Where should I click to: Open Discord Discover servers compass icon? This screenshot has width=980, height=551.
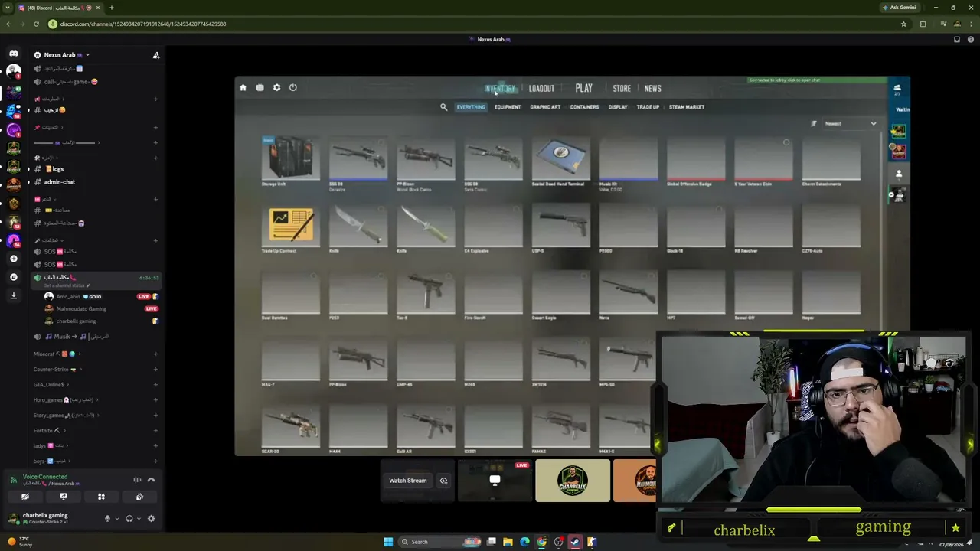click(x=14, y=277)
